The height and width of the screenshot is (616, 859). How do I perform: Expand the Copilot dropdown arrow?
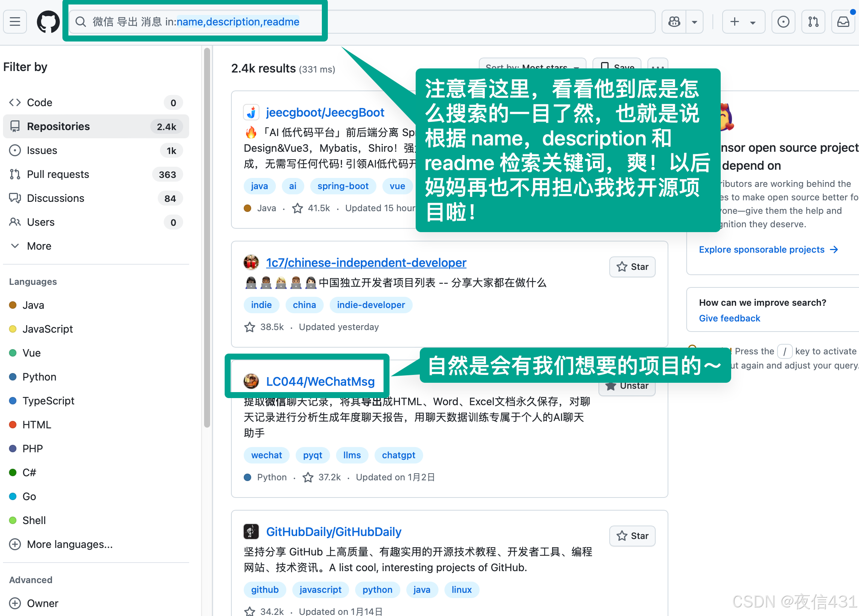click(x=695, y=22)
